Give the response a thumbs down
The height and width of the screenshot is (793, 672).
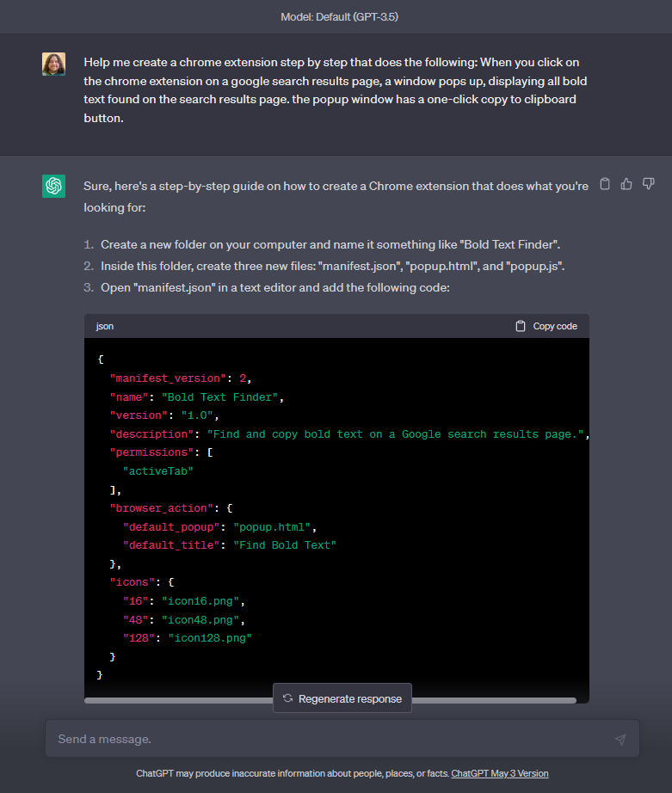(649, 183)
